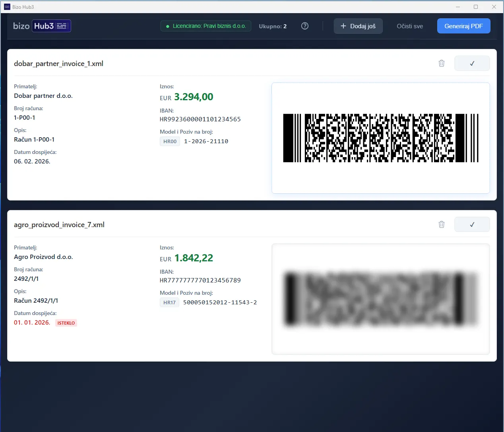Click the barcode image of the first invoice
504x432 pixels.
tap(380, 138)
